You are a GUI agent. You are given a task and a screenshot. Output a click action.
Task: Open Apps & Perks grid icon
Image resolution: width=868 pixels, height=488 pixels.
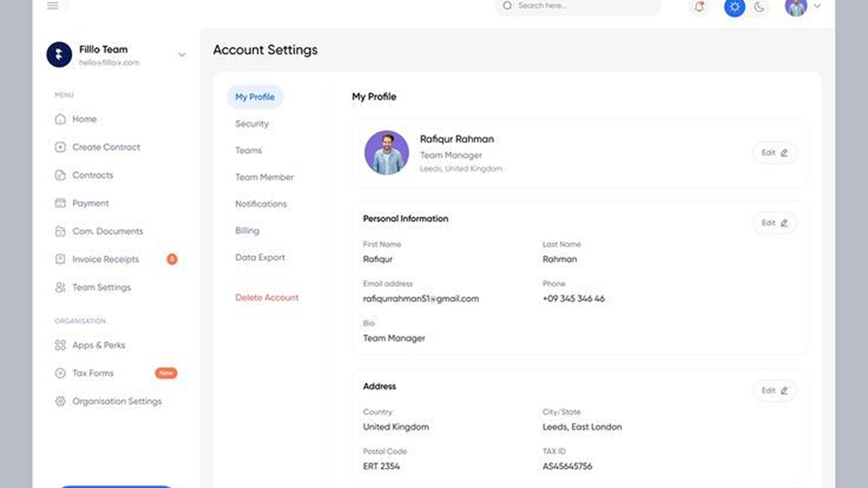coord(60,345)
